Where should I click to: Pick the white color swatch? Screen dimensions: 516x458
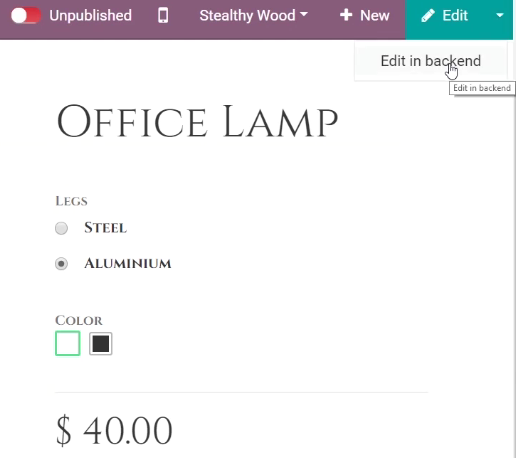point(68,343)
